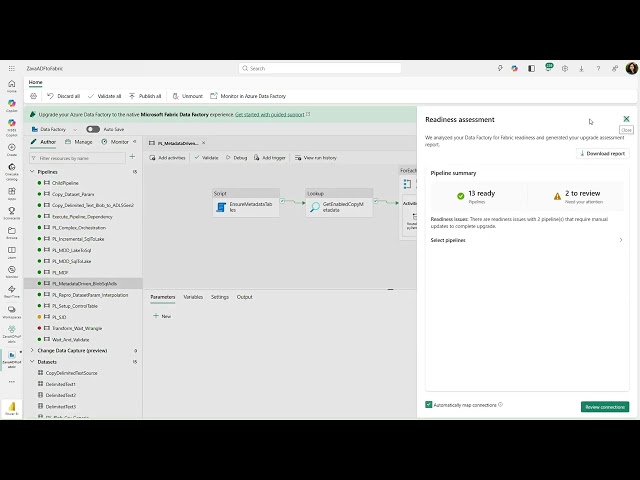Click the Filter resources by name field

click(77, 158)
